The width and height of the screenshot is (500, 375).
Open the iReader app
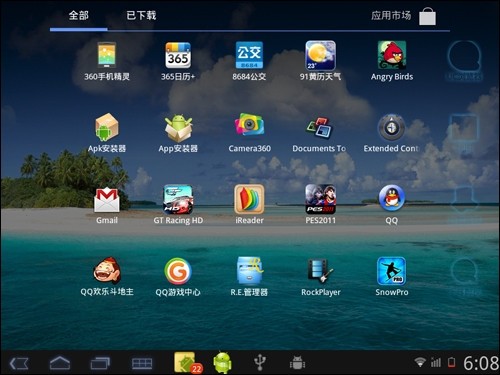[249, 205]
